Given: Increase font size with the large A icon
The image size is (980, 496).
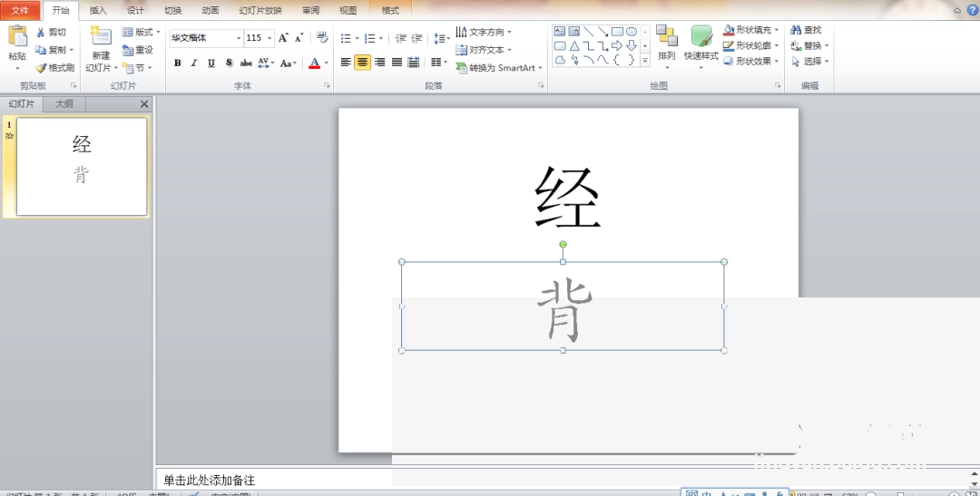Looking at the screenshot, I should (283, 38).
